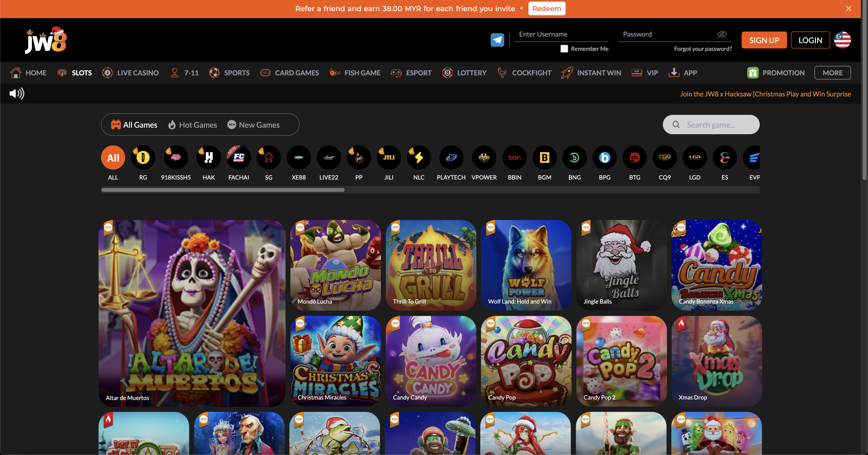Image resolution: width=868 pixels, height=455 pixels.
Task: Open Altar de Muertos game
Action: (x=192, y=313)
